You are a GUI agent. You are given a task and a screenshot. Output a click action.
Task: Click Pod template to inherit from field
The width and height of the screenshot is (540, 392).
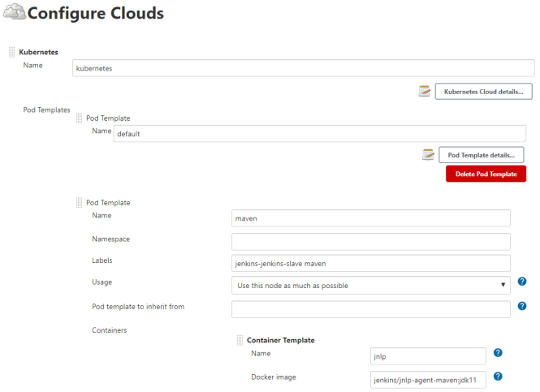[x=371, y=309]
